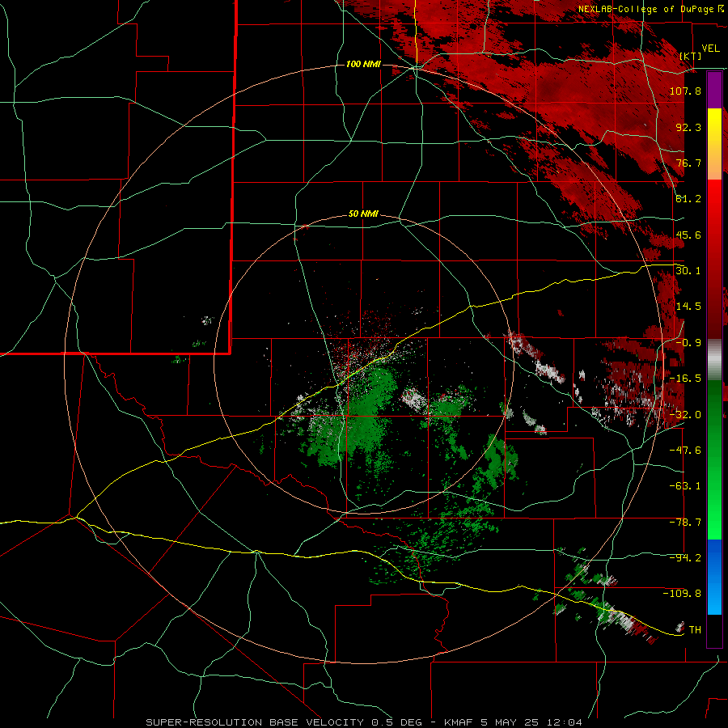The height and width of the screenshot is (728, 728).
Task: Click the 14.5 velocity scale value
Action: (x=688, y=307)
